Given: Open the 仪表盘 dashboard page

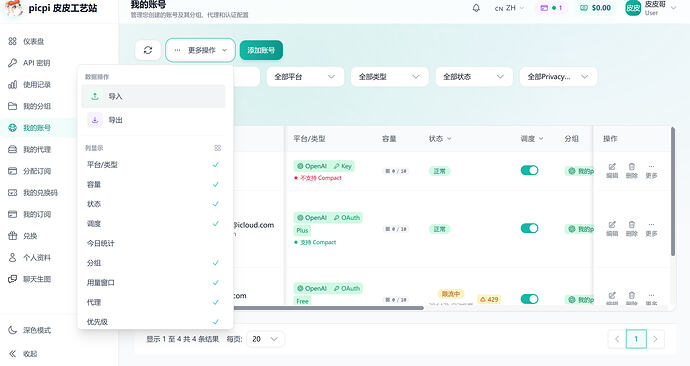Looking at the screenshot, I should (26, 41).
